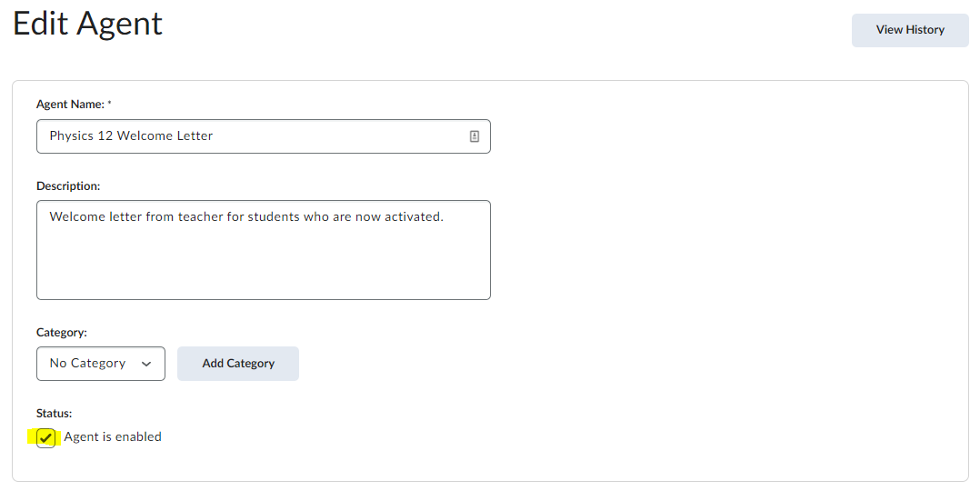980x491 pixels.
Task: Click the 'Physics 12 Welcome Letter' text
Action: [131, 135]
